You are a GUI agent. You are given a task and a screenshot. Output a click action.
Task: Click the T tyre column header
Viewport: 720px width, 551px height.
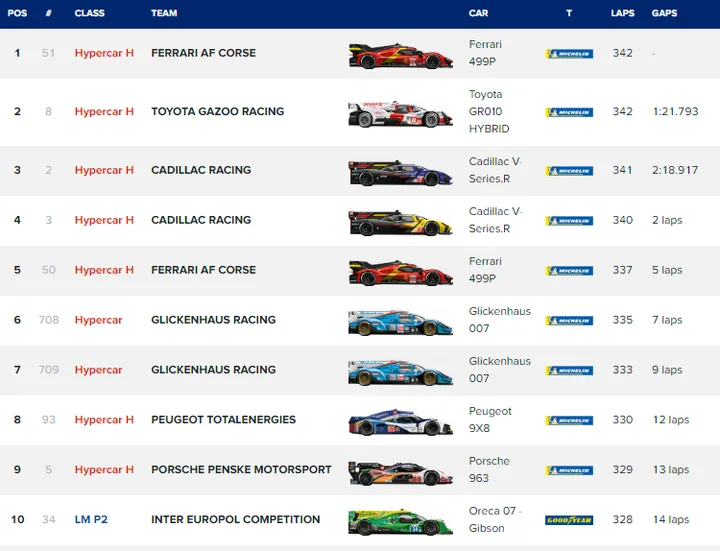click(x=569, y=13)
